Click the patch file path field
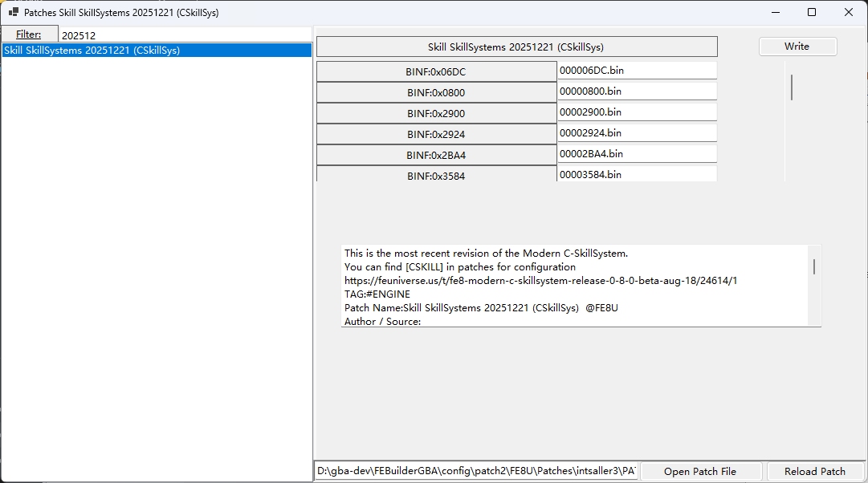The image size is (868, 483). click(477, 471)
